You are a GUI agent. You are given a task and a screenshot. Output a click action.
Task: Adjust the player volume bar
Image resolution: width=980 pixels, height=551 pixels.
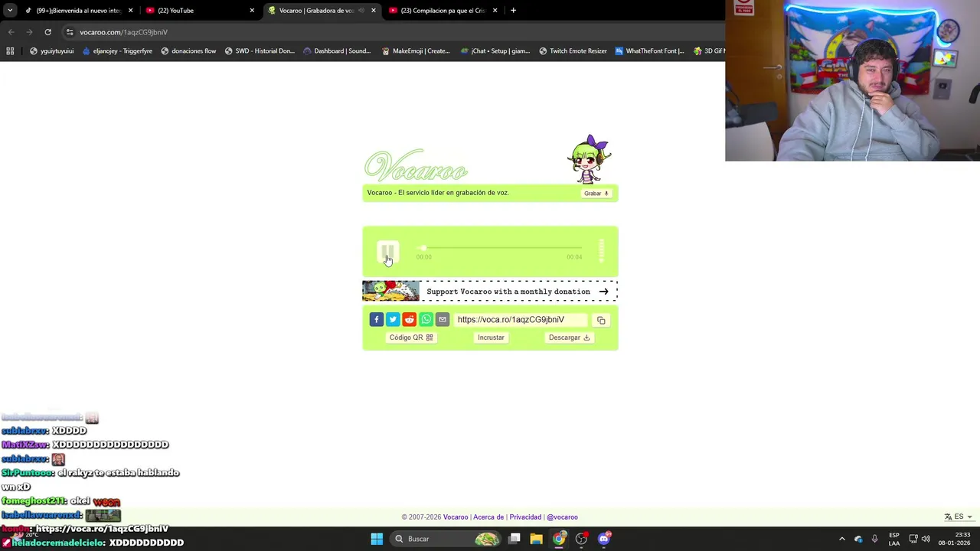tap(602, 251)
